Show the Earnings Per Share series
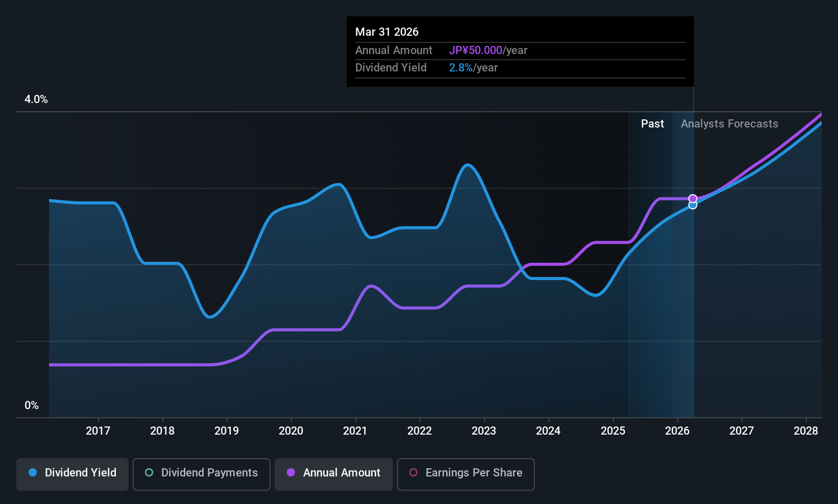 pos(465,474)
